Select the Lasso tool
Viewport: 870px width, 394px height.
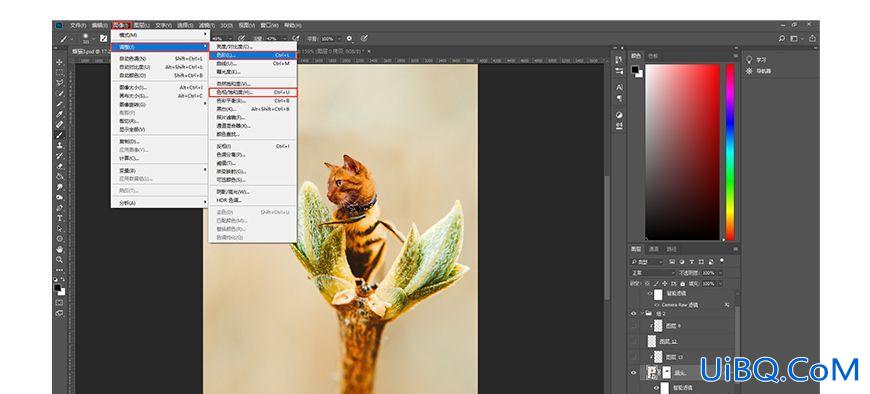[x=59, y=83]
